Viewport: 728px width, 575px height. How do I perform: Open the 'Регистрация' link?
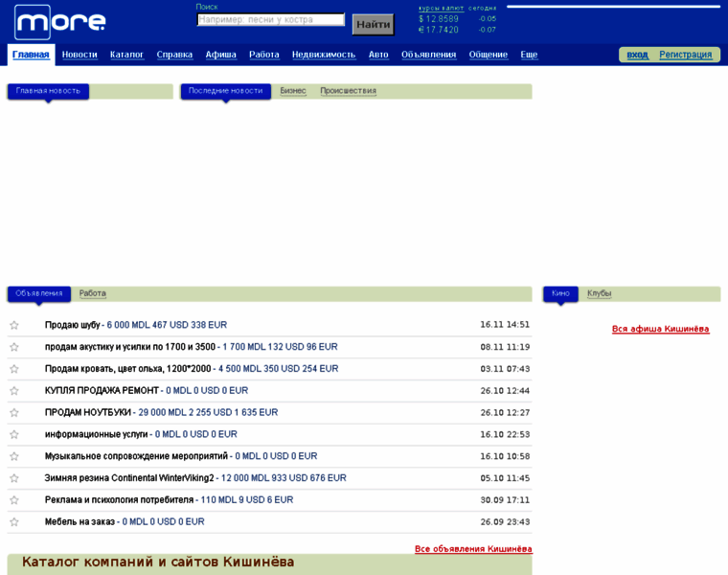tap(685, 55)
